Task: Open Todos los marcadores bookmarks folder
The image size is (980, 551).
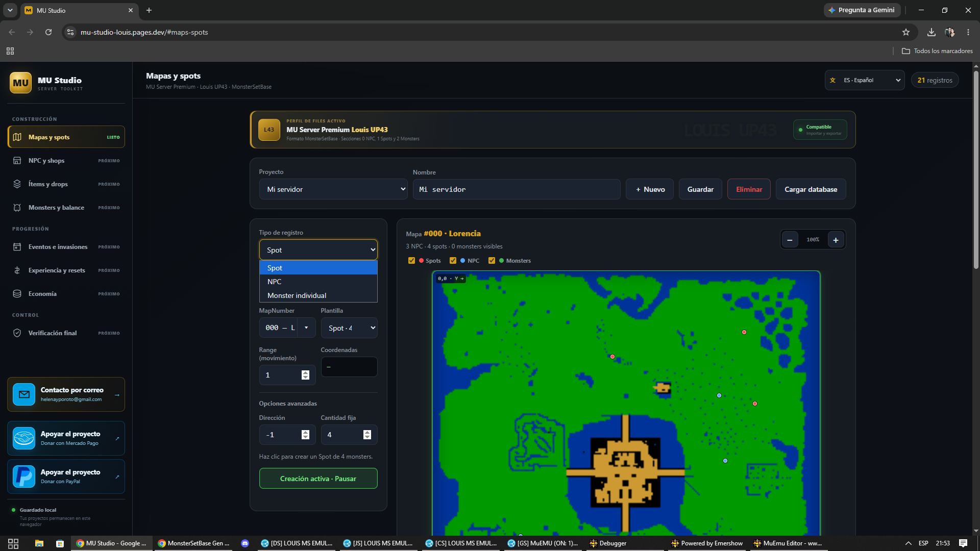Action: pyautogui.click(x=937, y=51)
